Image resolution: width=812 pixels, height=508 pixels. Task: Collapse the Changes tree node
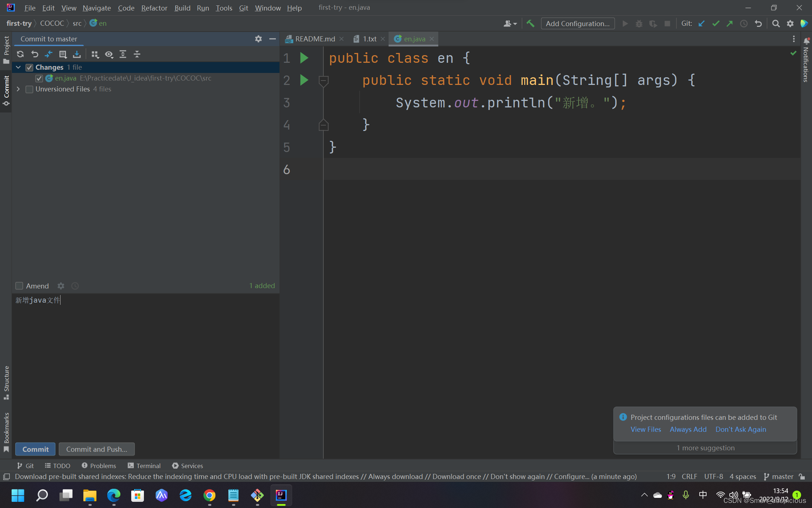pyautogui.click(x=18, y=67)
